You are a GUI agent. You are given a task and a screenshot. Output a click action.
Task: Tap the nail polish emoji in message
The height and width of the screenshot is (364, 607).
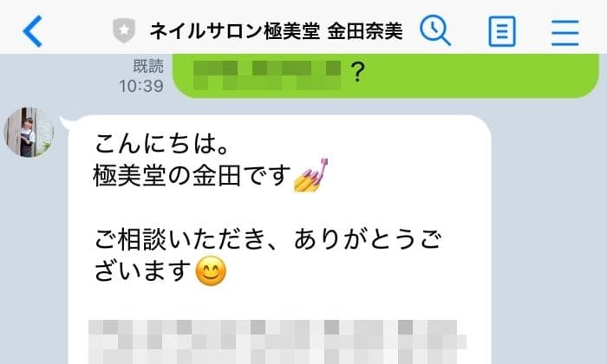310,175
